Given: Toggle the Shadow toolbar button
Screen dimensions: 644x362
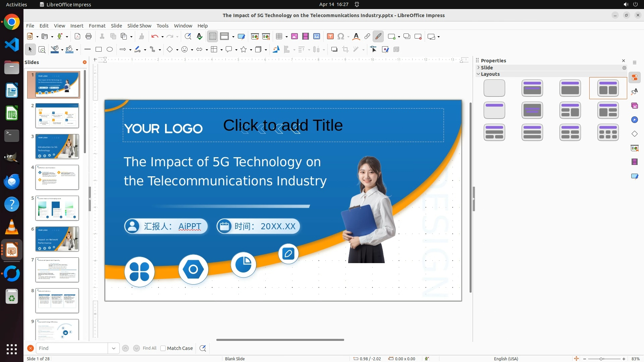Looking at the screenshot, I should [334, 50].
